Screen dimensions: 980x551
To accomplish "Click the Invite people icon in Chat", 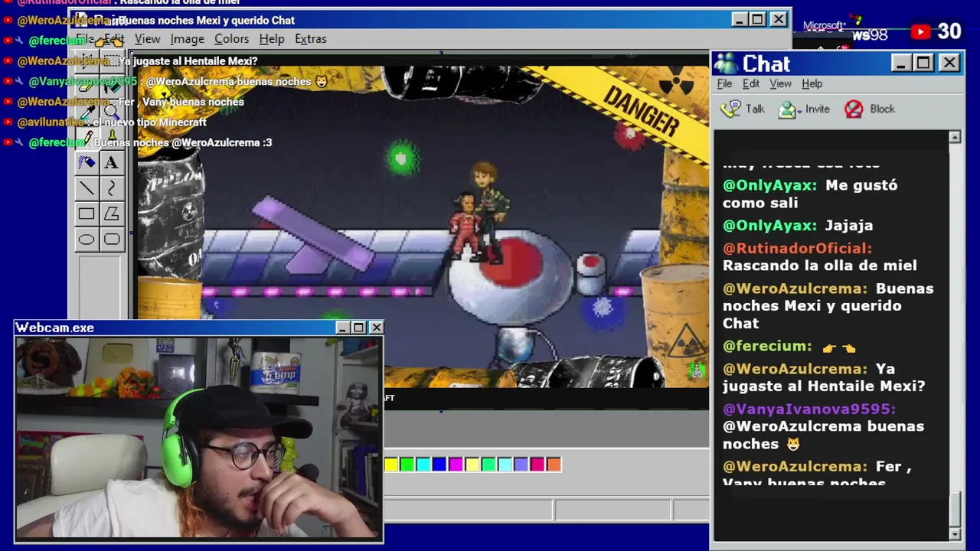I will [x=786, y=109].
